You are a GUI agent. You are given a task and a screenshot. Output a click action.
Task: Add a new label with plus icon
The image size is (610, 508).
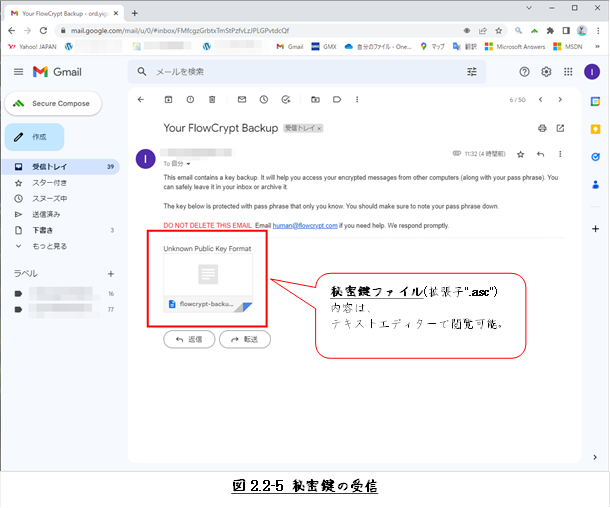(111, 274)
